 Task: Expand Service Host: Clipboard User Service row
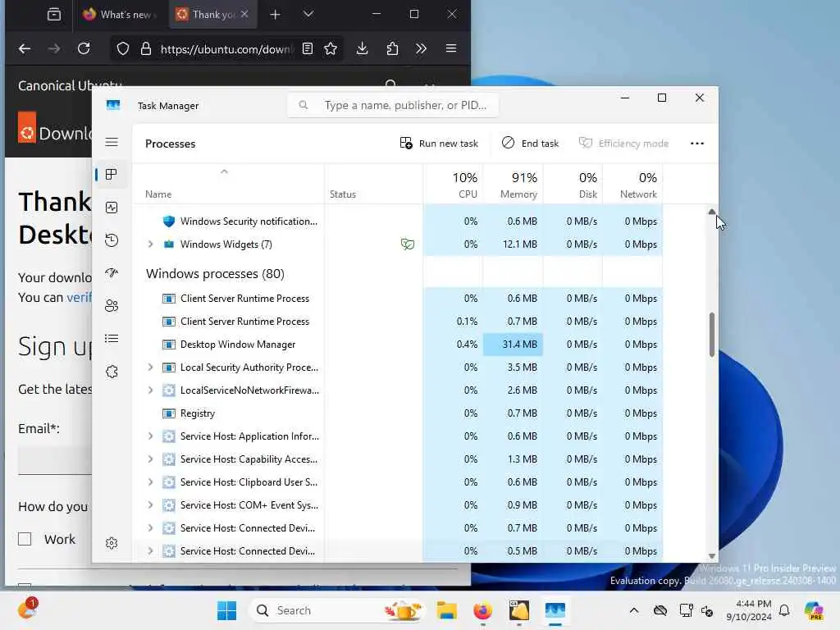(151, 482)
